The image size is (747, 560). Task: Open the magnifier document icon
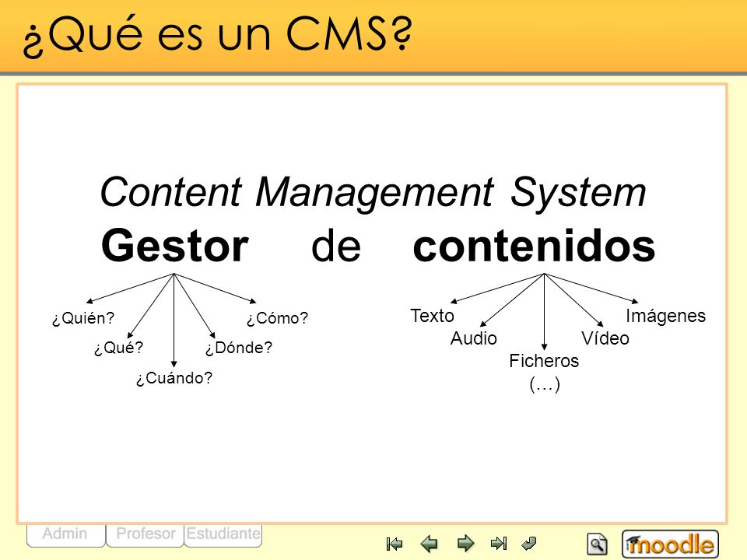click(x=597, y=544)
